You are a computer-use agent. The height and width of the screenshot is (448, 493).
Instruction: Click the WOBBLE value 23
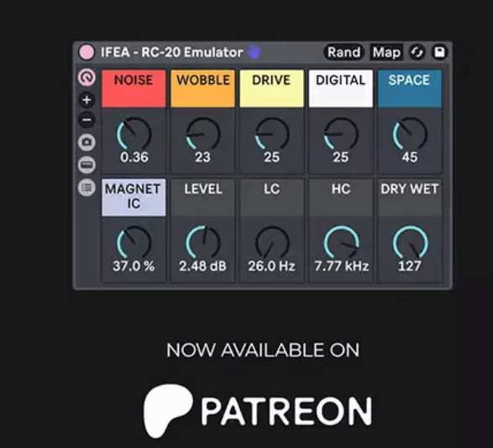click(202, 157)
